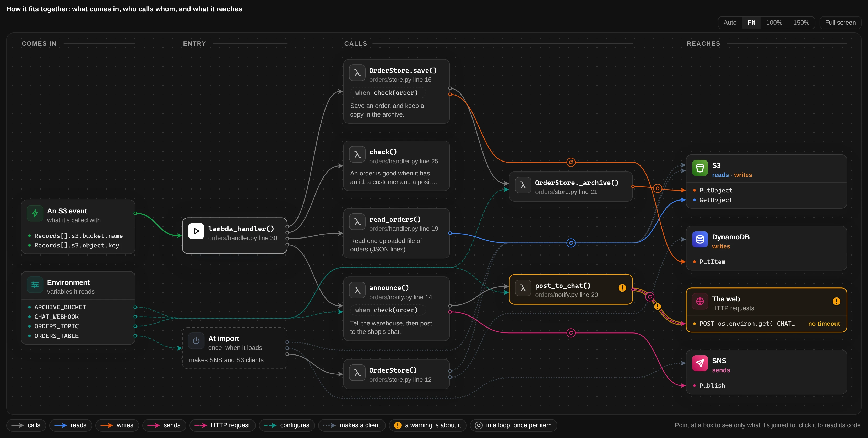Click the Publish operation under SNS
868x438 pixels.
click(x=712, y=386)
